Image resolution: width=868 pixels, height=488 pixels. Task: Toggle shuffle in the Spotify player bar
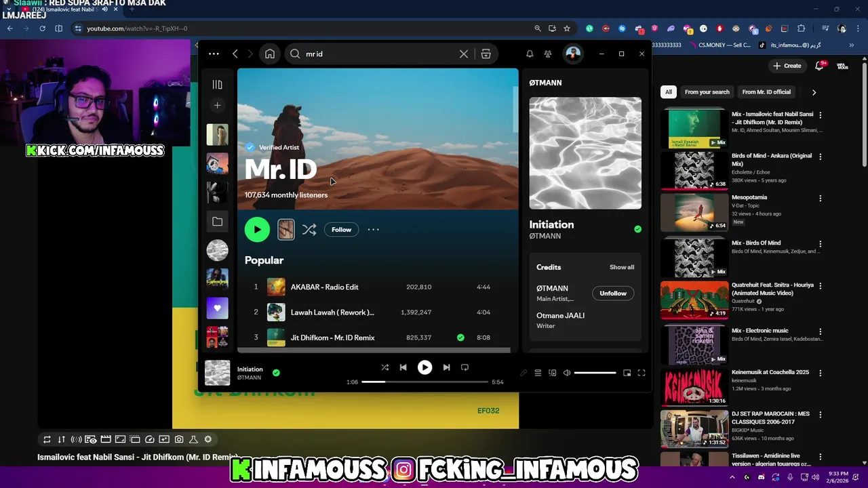(x=384, y=367)
